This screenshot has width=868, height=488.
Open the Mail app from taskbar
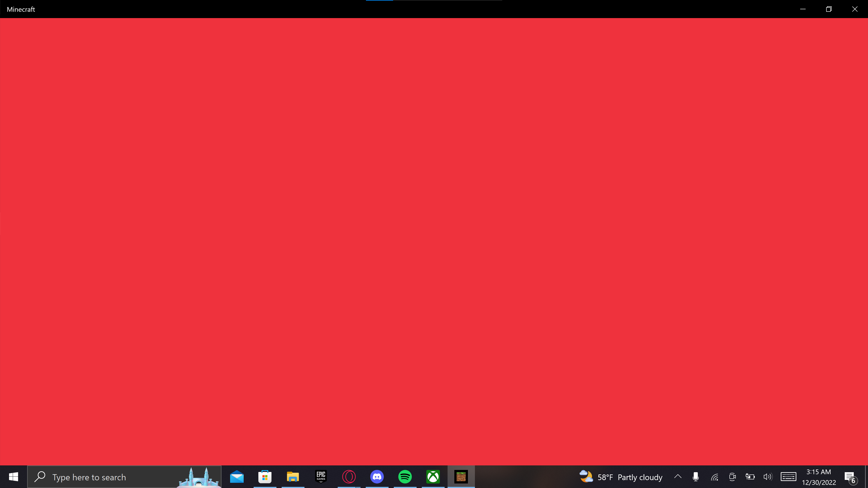click(x=237, y=477)
